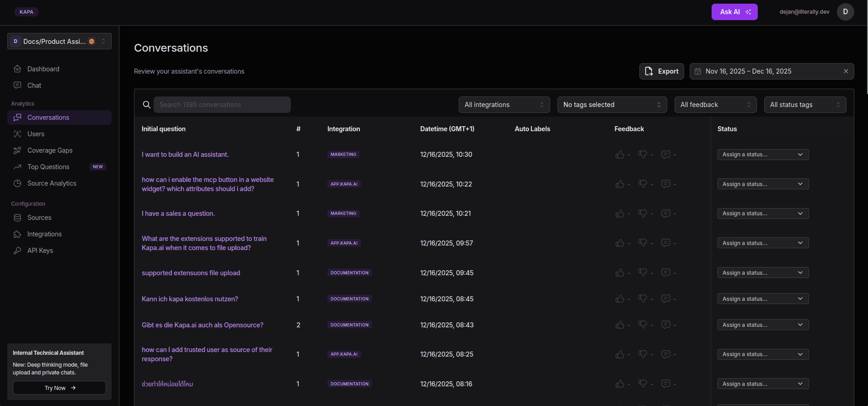Thumbs up 'Kann ich kapa kostenlos nutzen?' row
The height and width of the screenshot is (406, 868).
[x=620, y=299]
